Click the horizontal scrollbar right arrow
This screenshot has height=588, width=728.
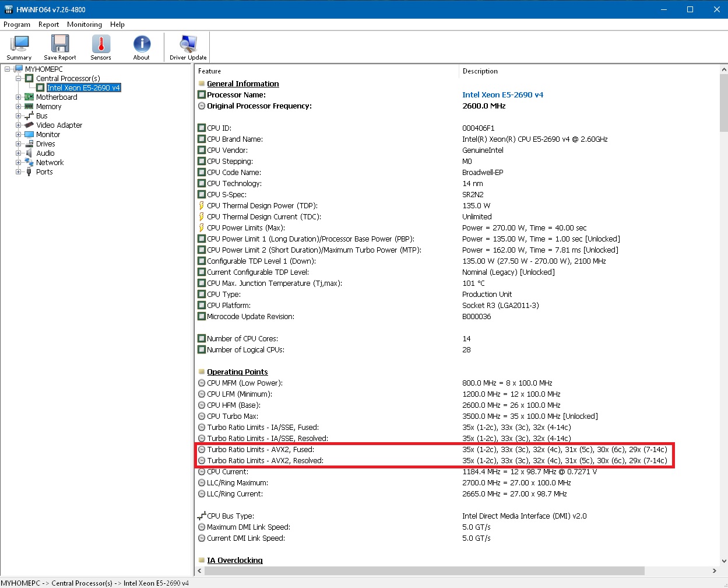(715, 570)
